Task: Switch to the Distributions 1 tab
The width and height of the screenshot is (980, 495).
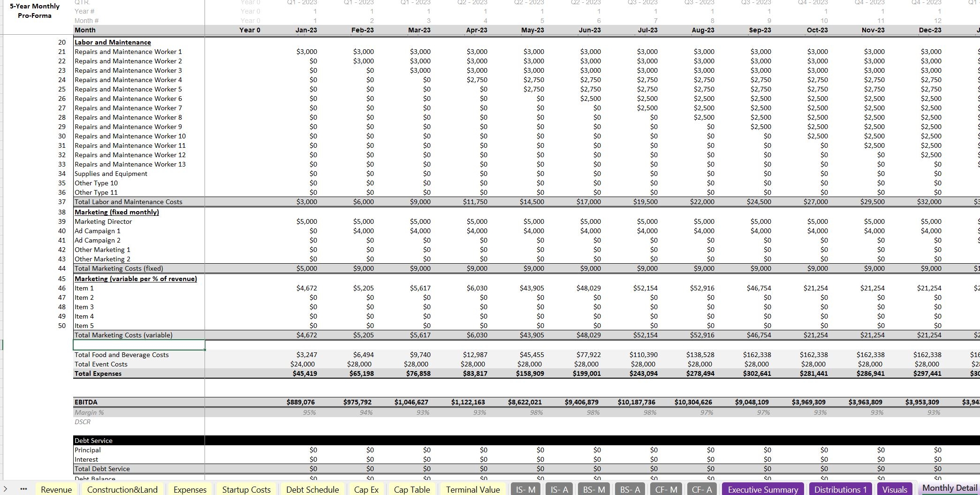Action: coord(840,489)
